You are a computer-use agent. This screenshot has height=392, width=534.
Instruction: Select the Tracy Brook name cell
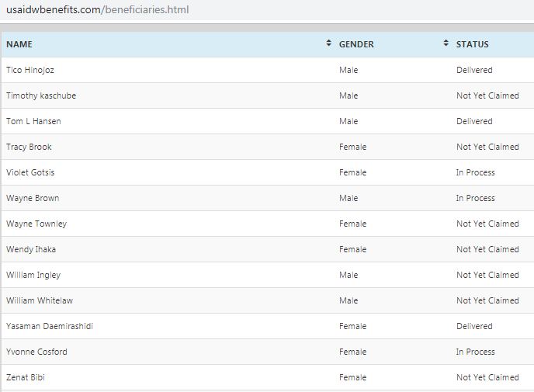29,147
